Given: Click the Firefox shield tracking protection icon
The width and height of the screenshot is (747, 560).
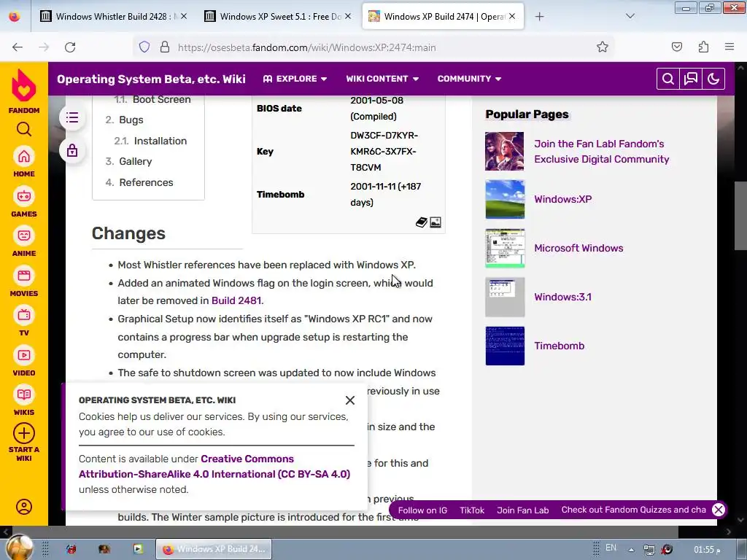Looking at the screenshot, I should click(x=144, y=47).
